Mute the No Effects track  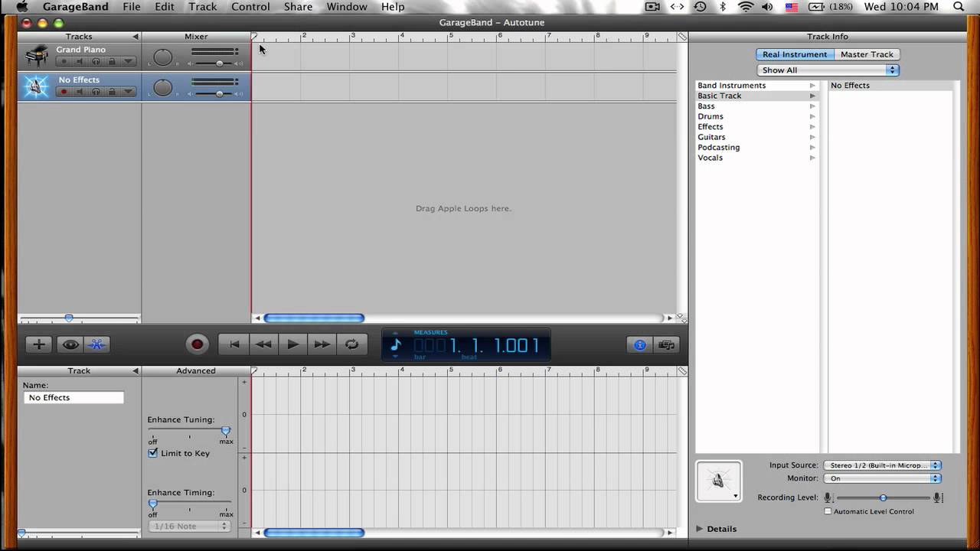(x=80, y=92)
